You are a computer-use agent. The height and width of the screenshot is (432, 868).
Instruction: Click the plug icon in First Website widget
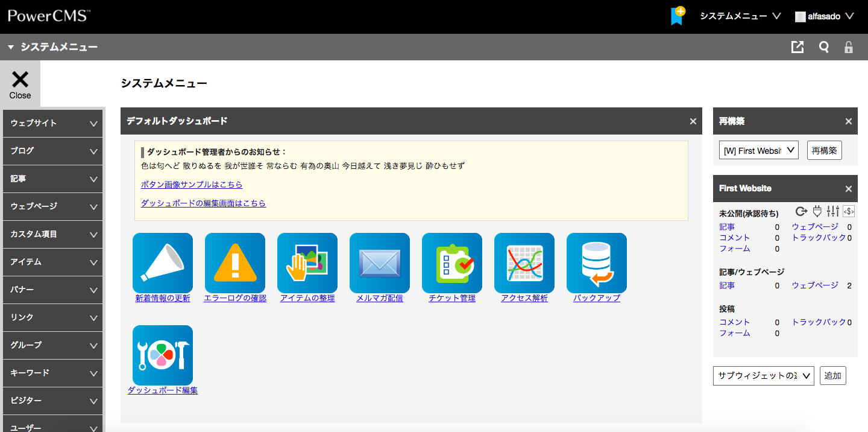point(817,211)
